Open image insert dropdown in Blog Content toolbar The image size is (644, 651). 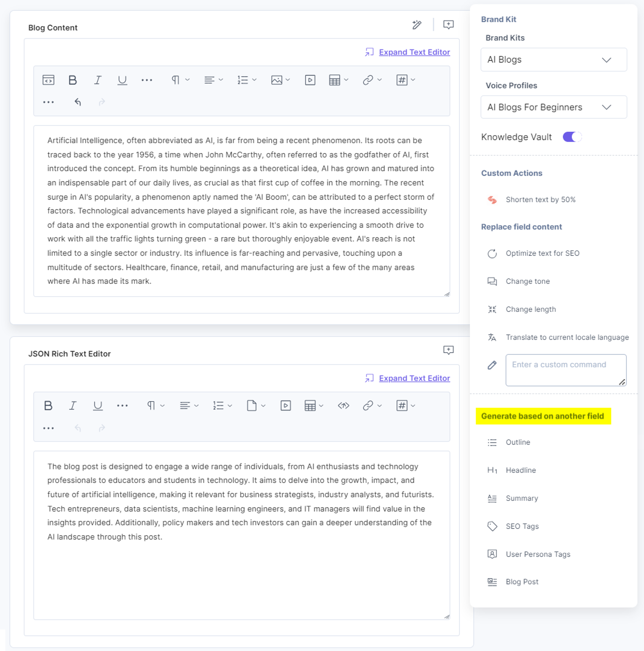(x=280, y=80)
